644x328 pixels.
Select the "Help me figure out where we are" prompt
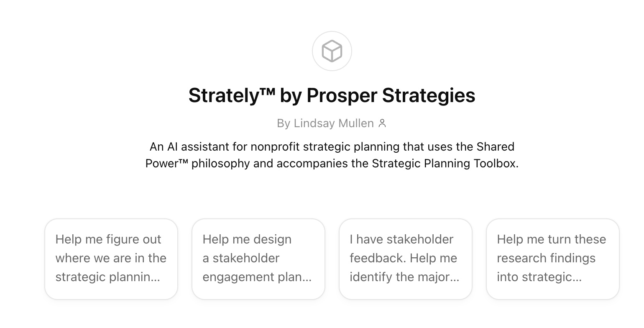point(111,259)
